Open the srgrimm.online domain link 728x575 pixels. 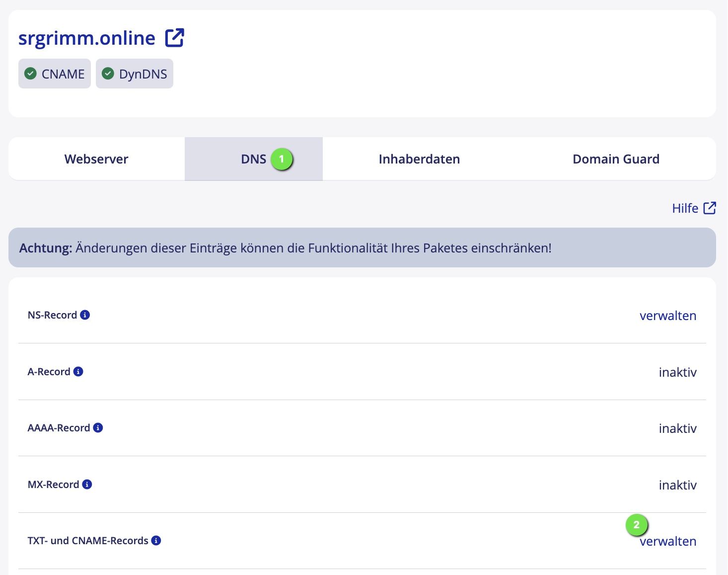[x=87, y=38]
